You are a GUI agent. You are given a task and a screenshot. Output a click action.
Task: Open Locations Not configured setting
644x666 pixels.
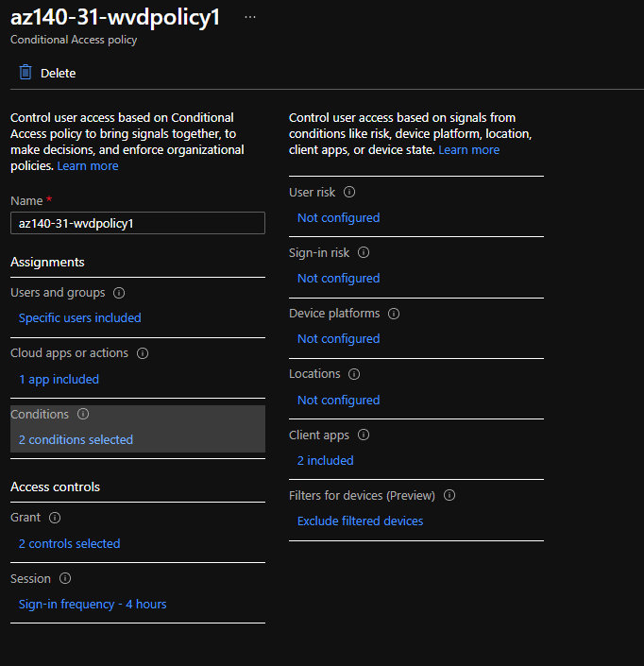pyautogui.click(x=339, y=401)
